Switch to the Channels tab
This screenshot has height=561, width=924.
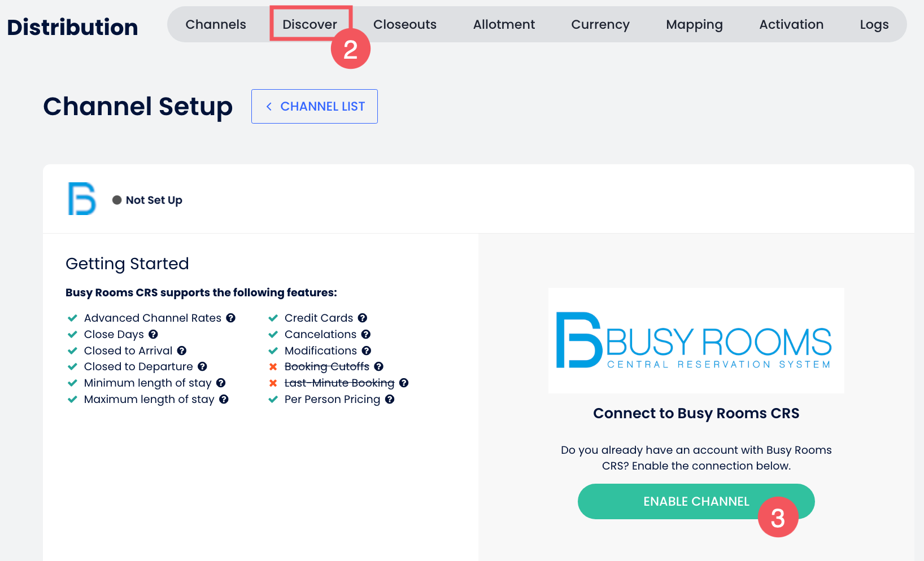pyautogui.click(x=216, y=24)
